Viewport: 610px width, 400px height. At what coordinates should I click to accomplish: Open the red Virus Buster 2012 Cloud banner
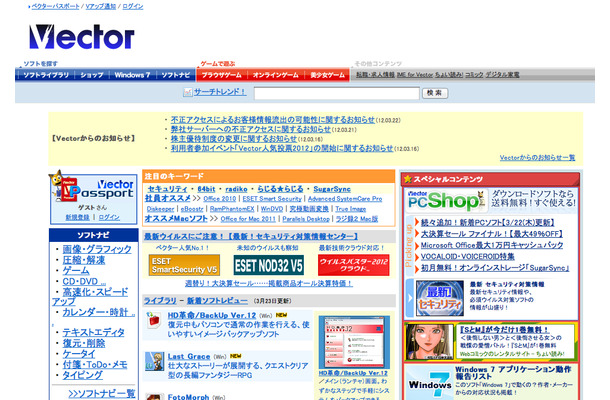click(x=353, y=265)
